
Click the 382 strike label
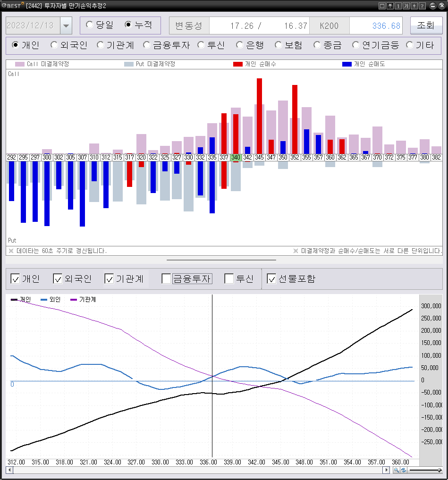436,157
